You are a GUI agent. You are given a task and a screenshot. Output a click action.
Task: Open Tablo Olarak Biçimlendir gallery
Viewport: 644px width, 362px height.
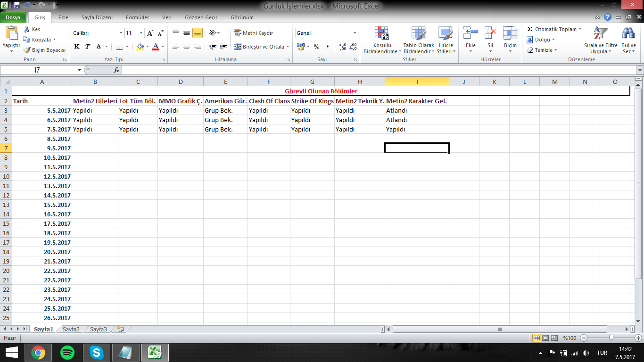[x=419, y=40]
